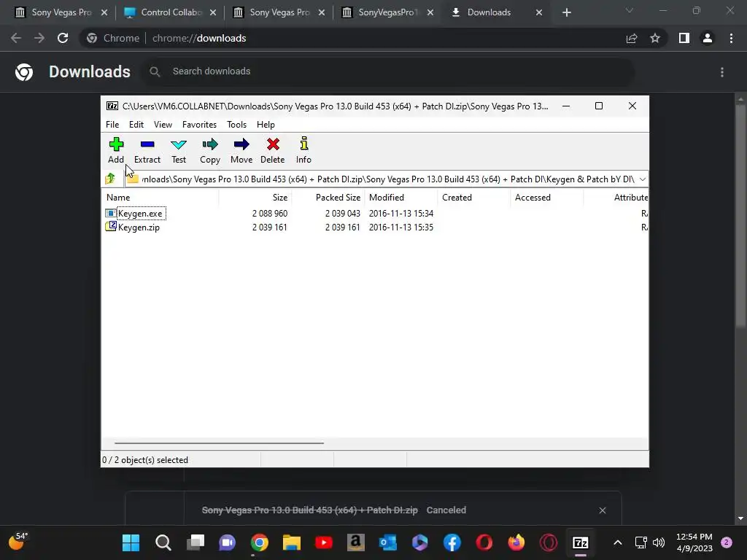Click the canceled Sony Vegas Pro zip link
The width and height of the screenshot is (747, 560).
309,510
